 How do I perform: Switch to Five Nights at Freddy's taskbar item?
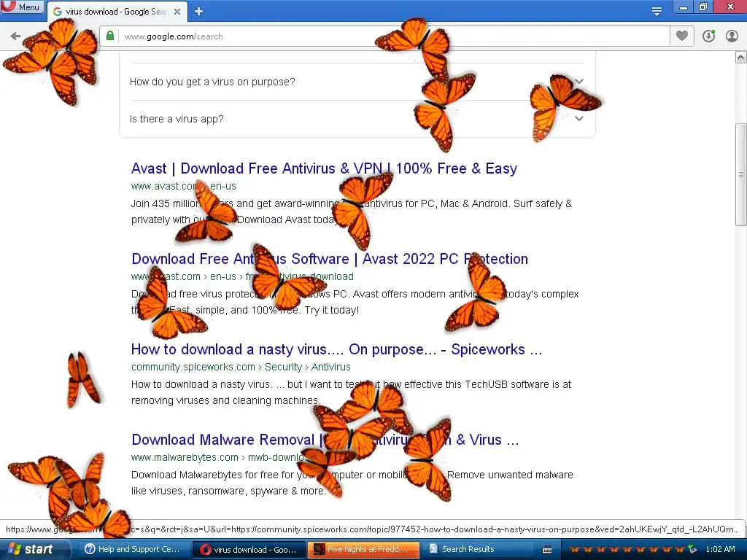pos(364,550)
